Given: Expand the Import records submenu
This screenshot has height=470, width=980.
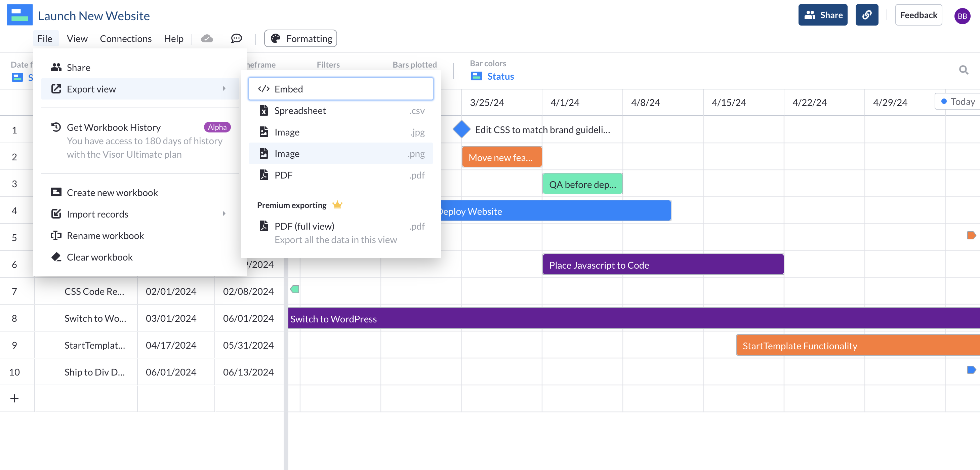Looking at the screenshot, I should click(x=139, y=214).
